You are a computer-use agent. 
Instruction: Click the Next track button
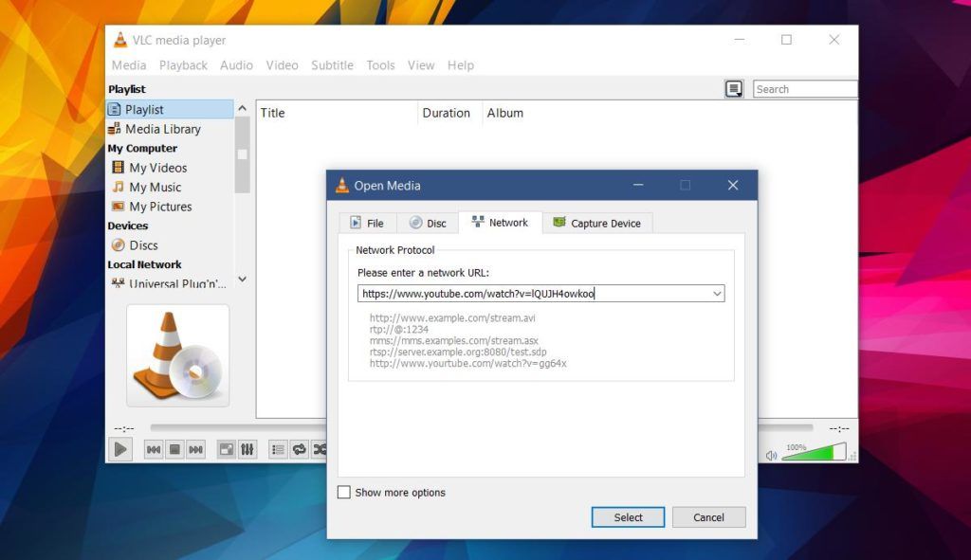pyautogui.click(x=195, y=449)
